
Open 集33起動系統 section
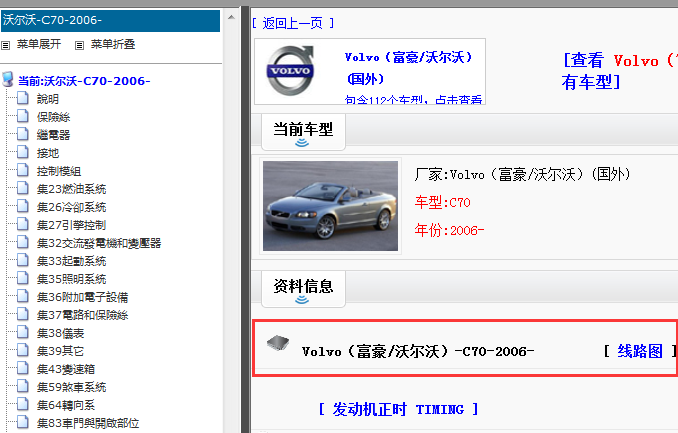coord(71,261)
